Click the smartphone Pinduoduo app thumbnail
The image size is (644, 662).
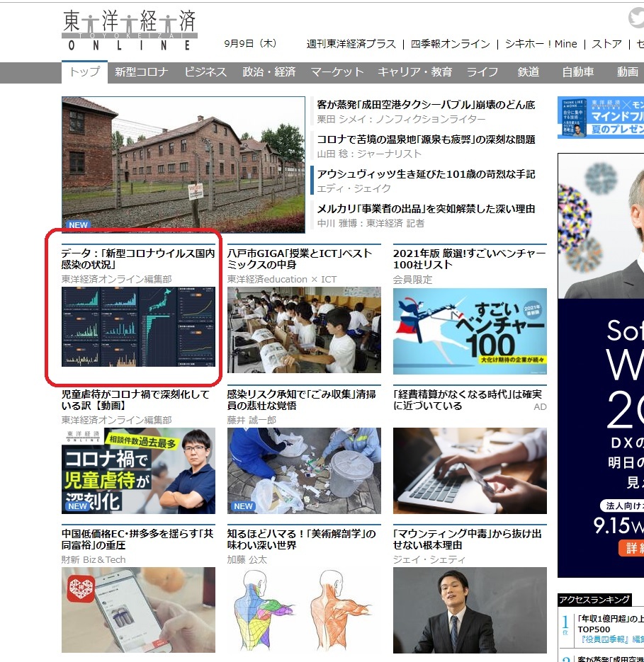(x=138, y=610)
